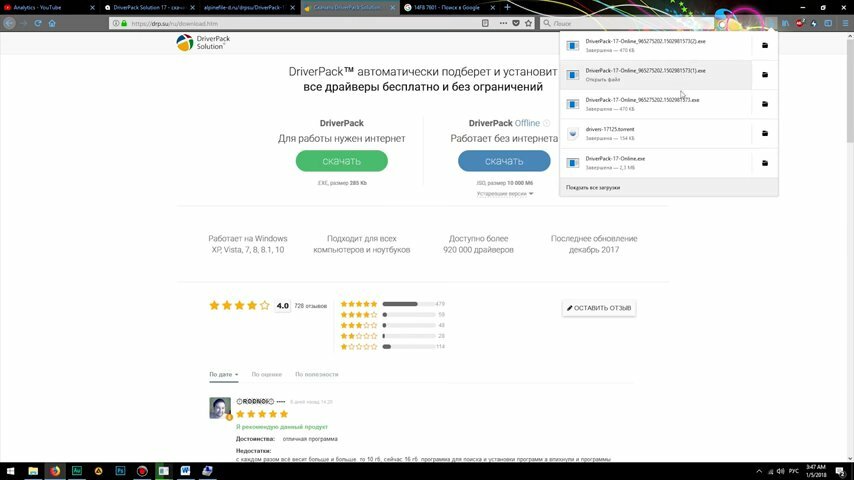Image resolution: width=854 pixels, height=480 pixels.
Task: Open Microsoft Word from taskbar
Action: [185, 471]
